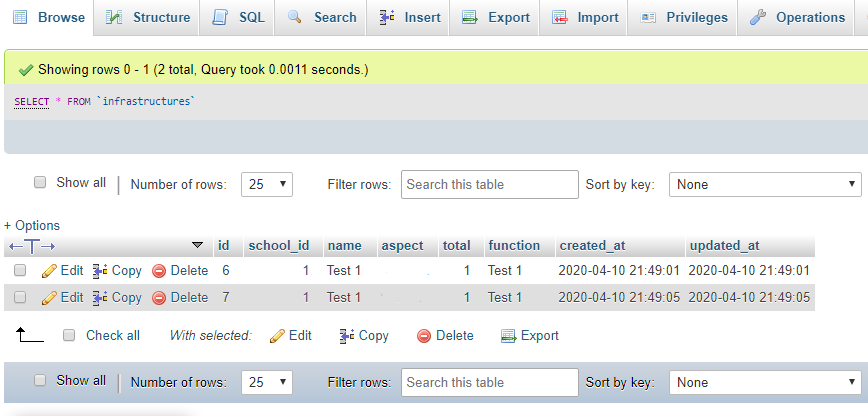
Task: Click the Insert tab icon
Action: click(x=387, y=18)
